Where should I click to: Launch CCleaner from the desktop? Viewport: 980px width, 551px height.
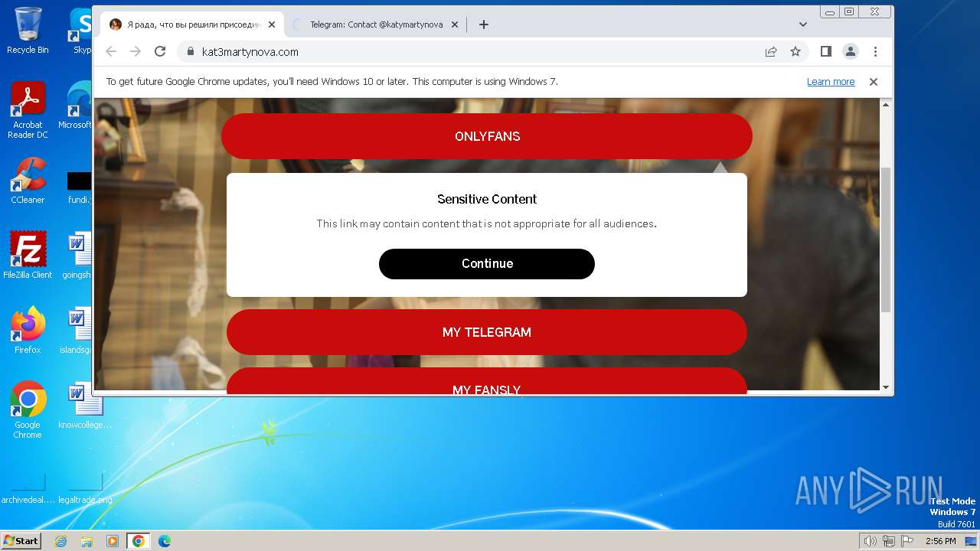point(28,181)
